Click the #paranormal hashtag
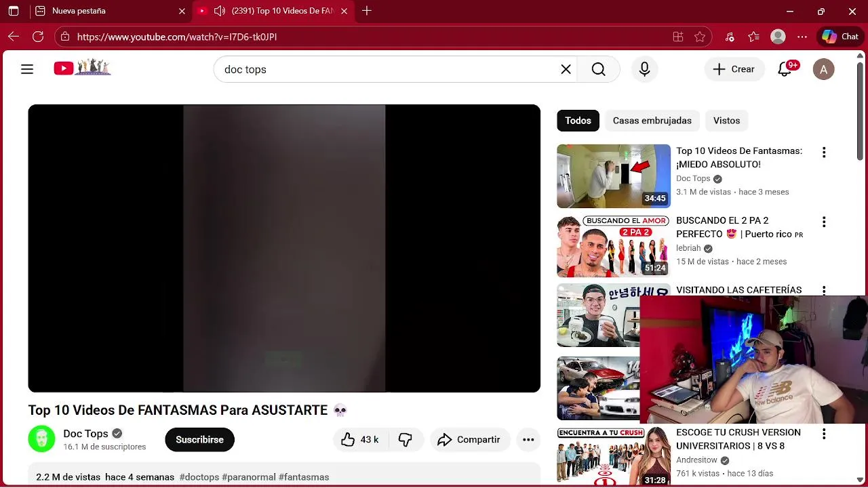The image size is (868, 488). coord(248,477)
